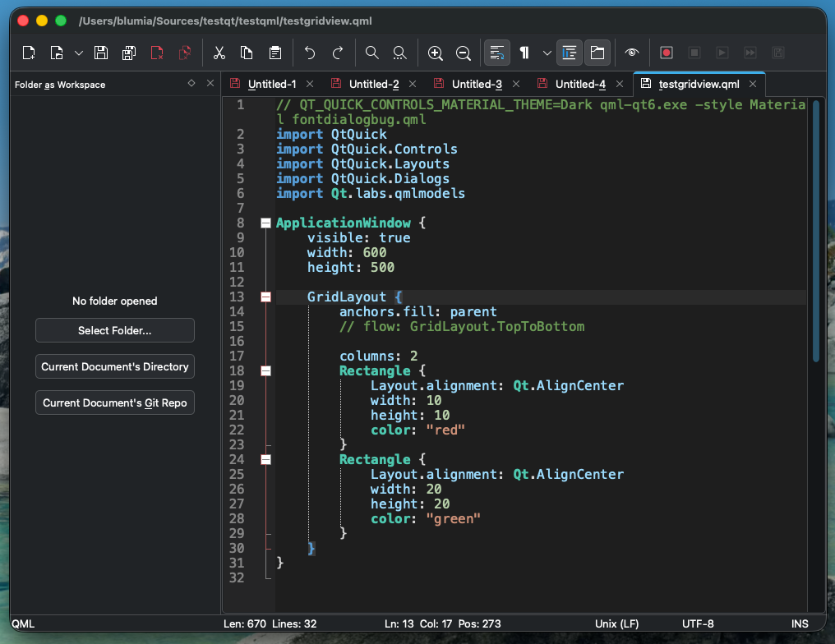
Task: Close the Folder as Workspace panel
Action: click(x=210, y=83)
